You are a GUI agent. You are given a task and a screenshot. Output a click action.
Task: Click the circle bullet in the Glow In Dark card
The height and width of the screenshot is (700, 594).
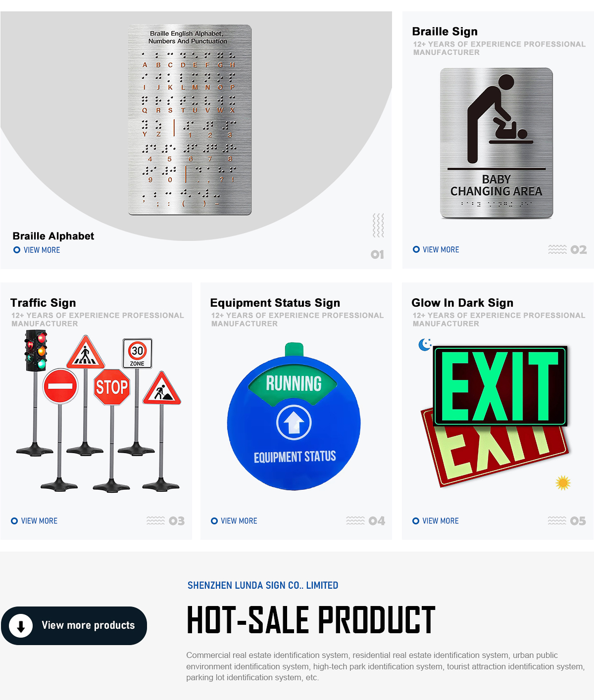click(x=416, y=521)
